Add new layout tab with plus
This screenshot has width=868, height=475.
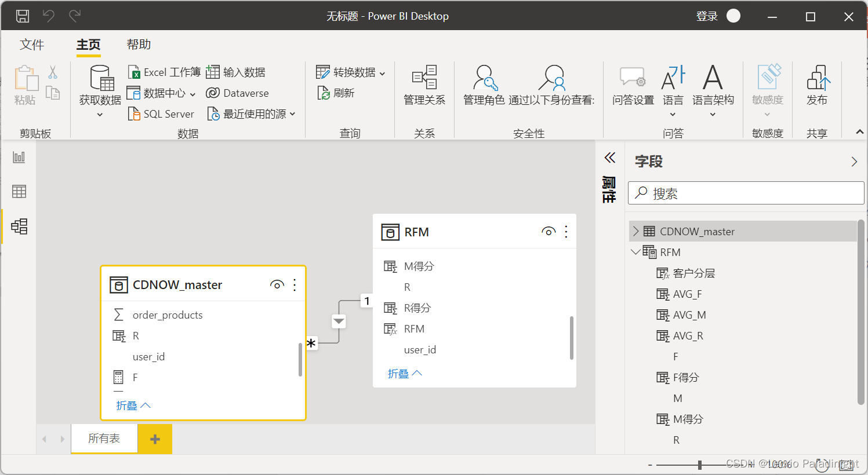[155, 439]
